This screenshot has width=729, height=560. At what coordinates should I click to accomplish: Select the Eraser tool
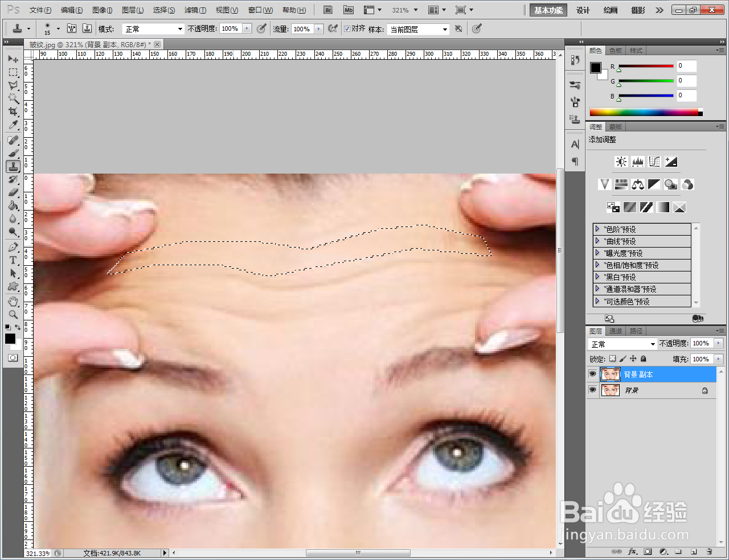13,192
